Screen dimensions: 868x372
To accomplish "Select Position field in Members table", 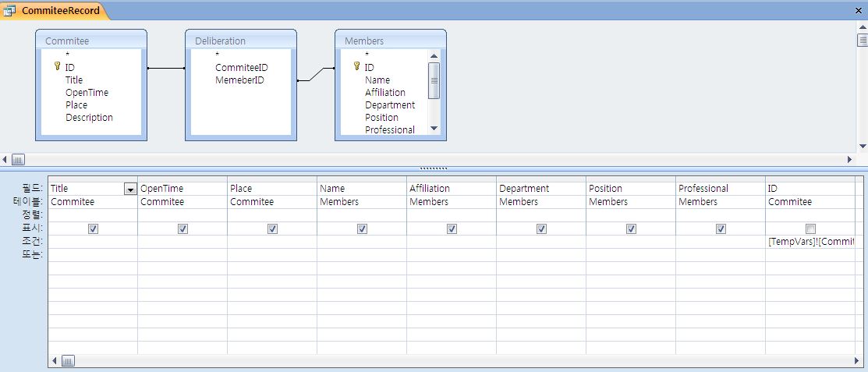I will tap(381, 117).
